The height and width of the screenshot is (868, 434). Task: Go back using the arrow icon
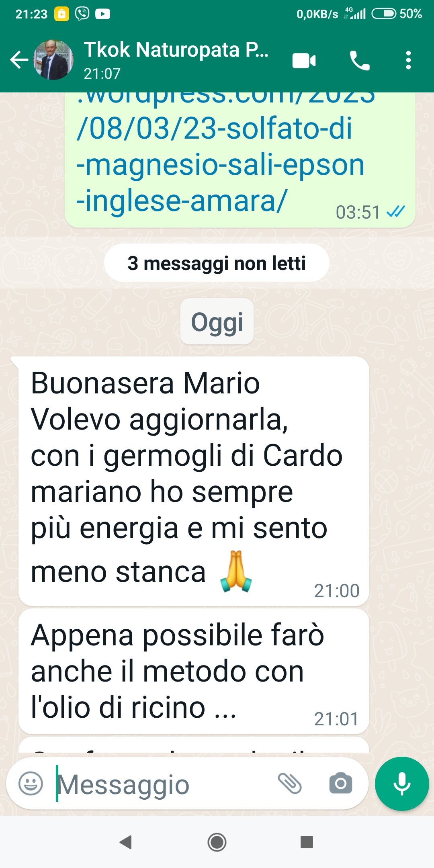[19, 60]
